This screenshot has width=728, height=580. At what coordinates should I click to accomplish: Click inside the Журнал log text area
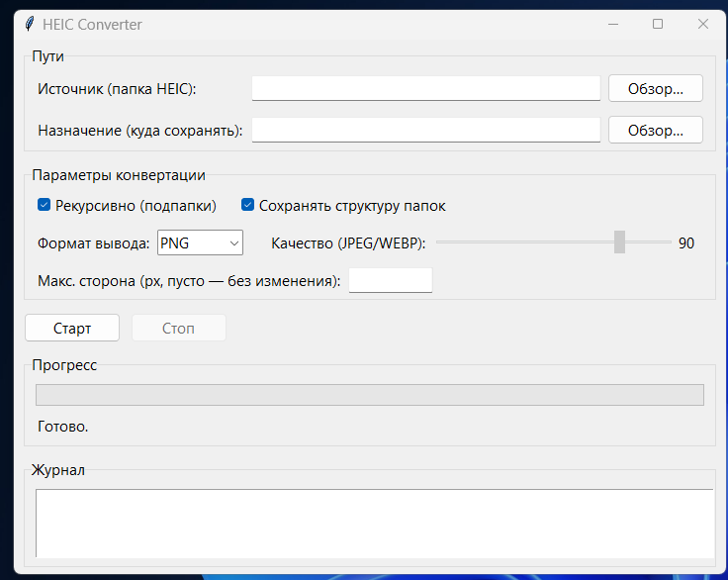374,523
